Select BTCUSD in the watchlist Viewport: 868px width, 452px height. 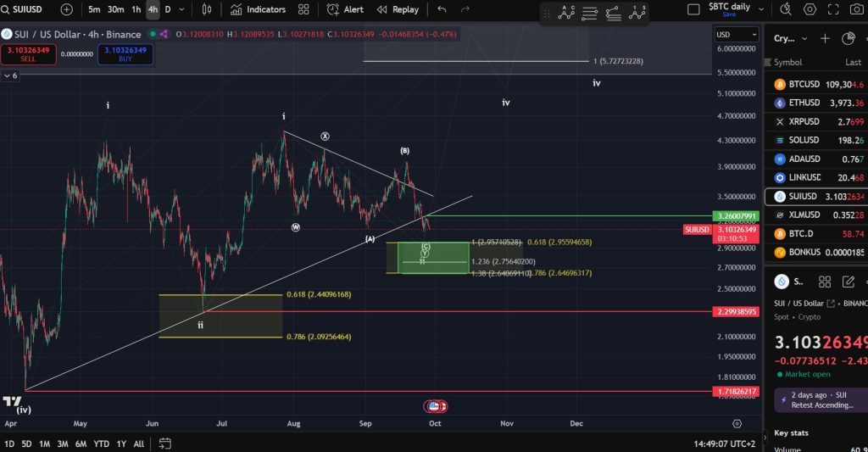point(816,84)
